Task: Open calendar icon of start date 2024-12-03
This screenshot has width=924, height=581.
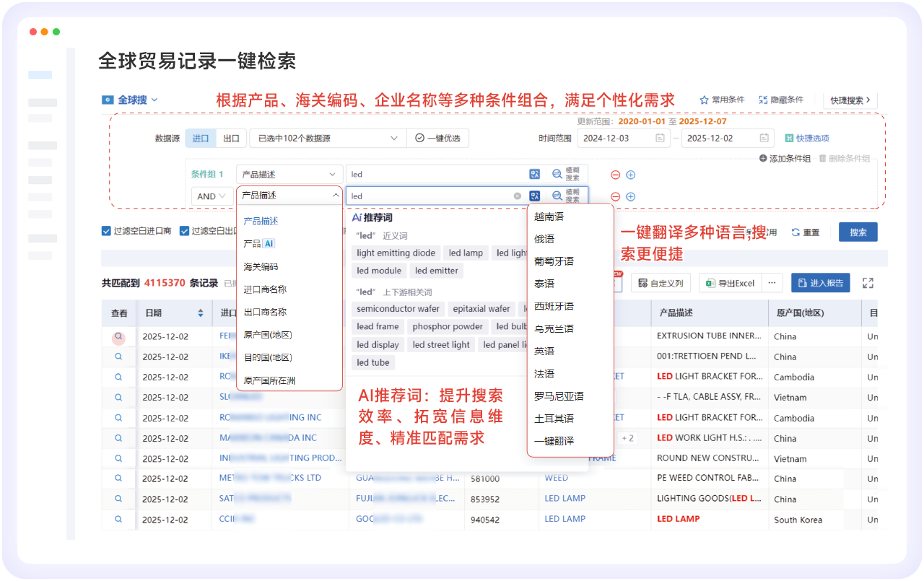Action: 660,138
